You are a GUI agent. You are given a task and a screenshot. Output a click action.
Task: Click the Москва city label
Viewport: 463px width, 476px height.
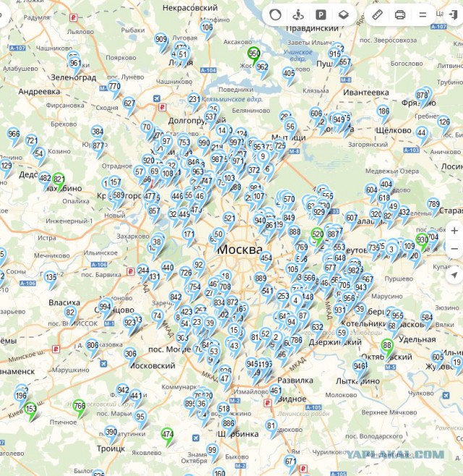point(240,250)
